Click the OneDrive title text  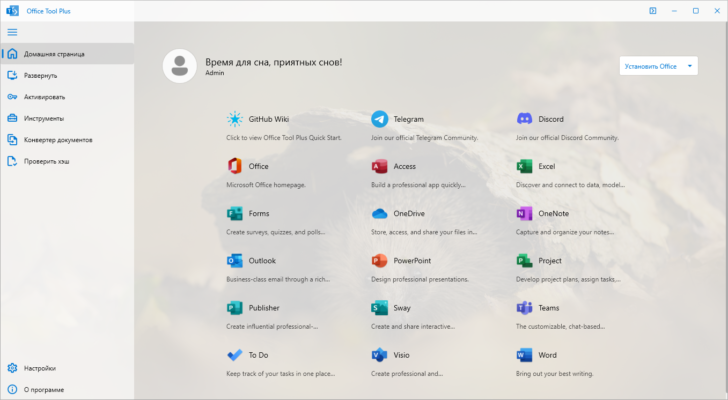[409, 213]
